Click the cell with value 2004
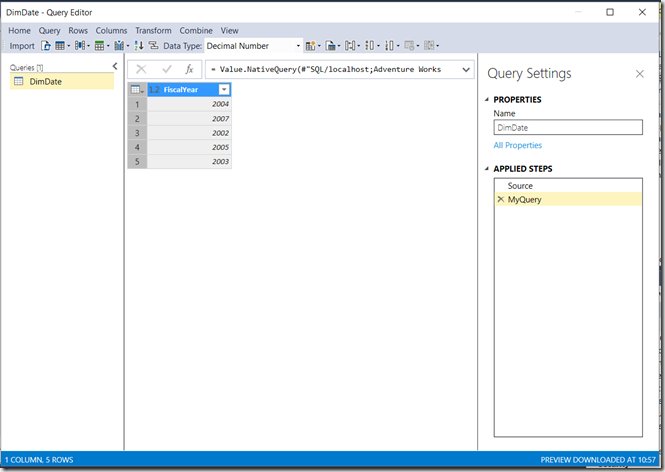The image size is (665, 472). click(189, 104)
